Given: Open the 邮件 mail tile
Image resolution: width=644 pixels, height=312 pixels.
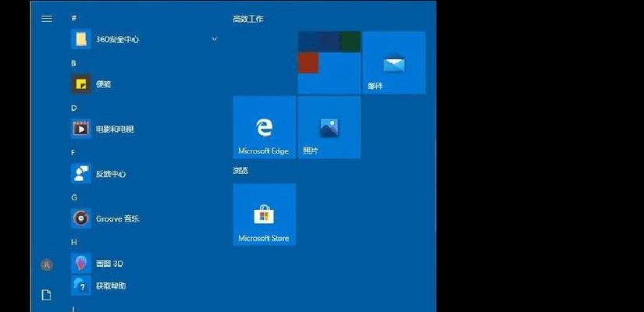Looking at the screenshot, I should click(x=394, y=62).
